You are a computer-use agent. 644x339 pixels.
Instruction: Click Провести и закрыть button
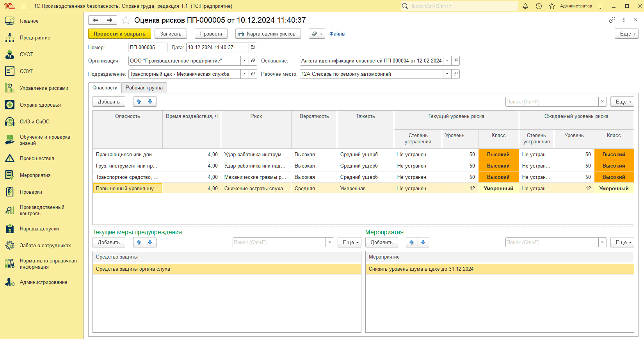click(x=119, y=34)
